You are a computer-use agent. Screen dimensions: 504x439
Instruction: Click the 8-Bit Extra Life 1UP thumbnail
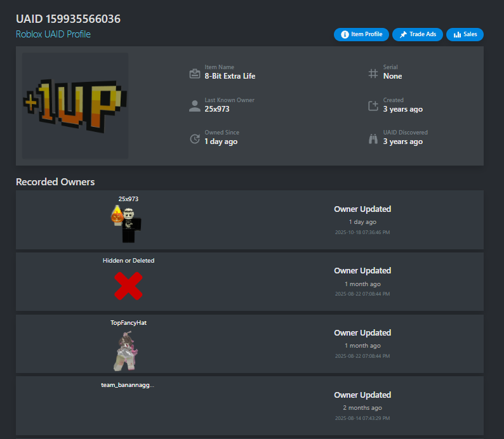pyautogui.click(x=75, y=106)
